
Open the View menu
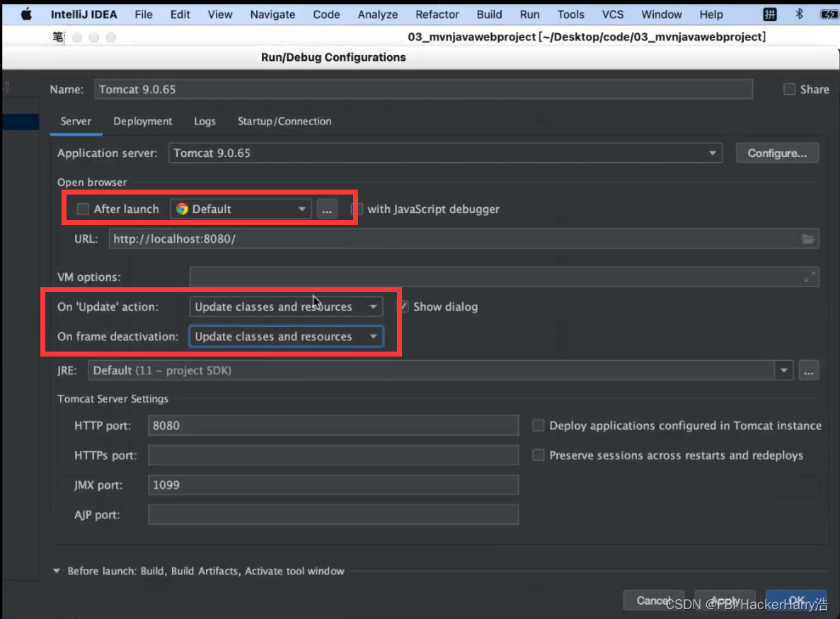point(220,14)
